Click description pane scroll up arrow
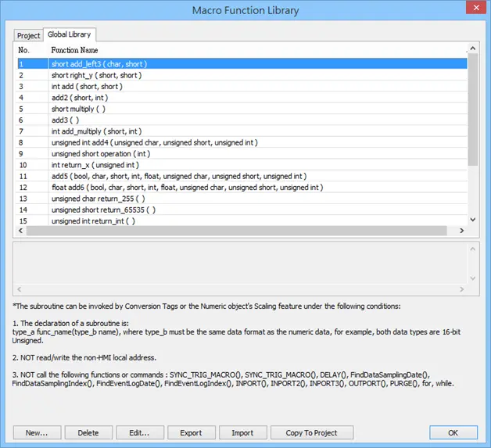Screen dimensions: 491x448 click(473, 249)
